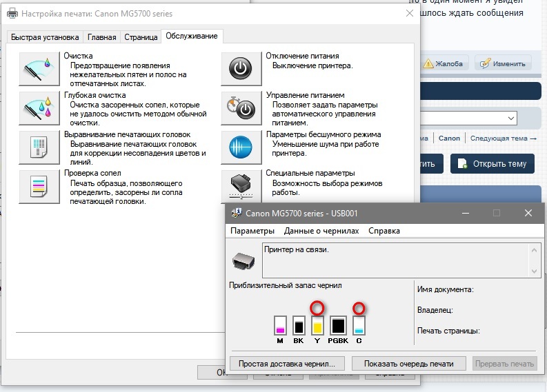The image size is (547, 392).
Task: Open the Canon link in the forum breadcrumb
Action: [x=449, y=138]
